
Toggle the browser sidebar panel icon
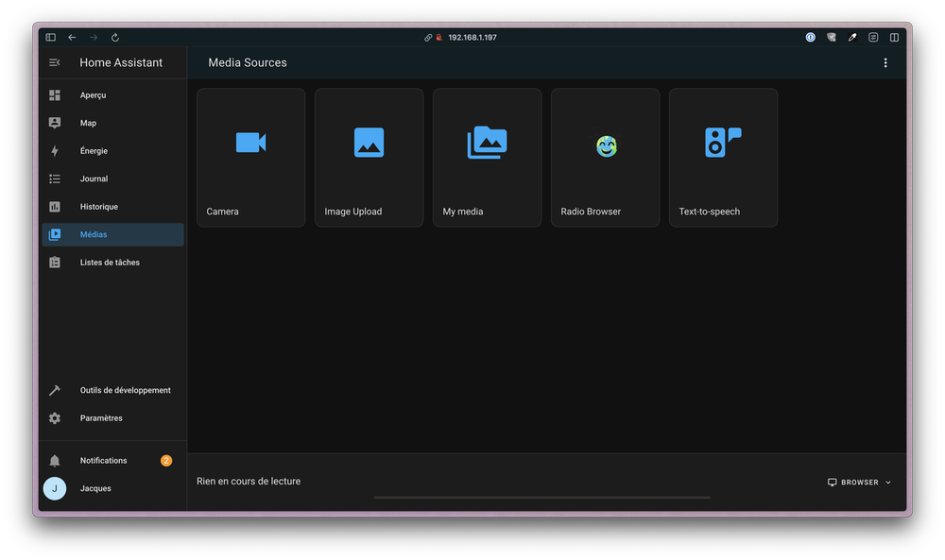(51, 38)
